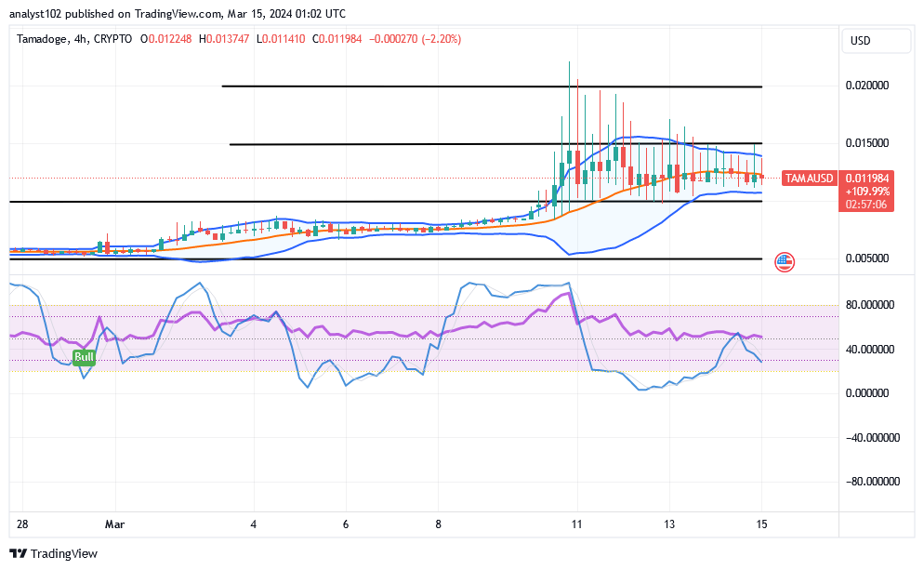Click the TradingView logo at bottom
The image size is (924, 570).
coord(53,553)
